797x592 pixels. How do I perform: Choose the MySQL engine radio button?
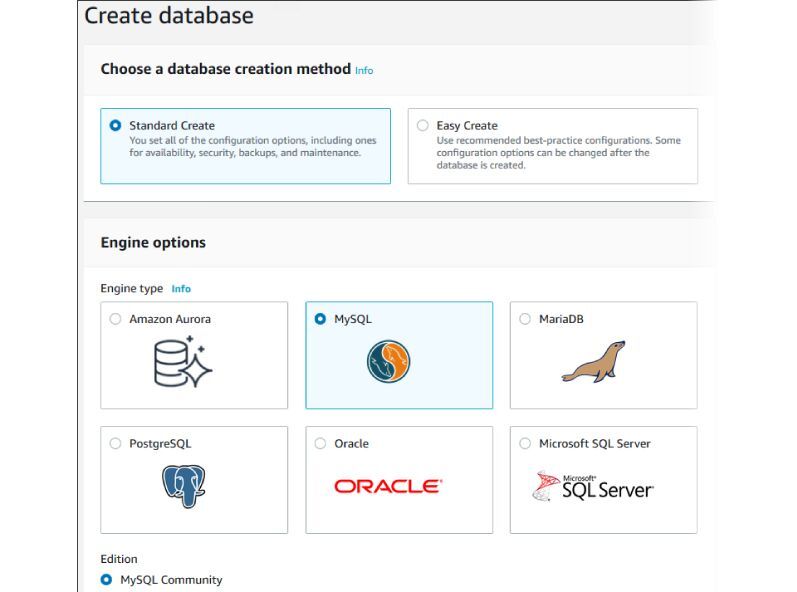(320, 319)
